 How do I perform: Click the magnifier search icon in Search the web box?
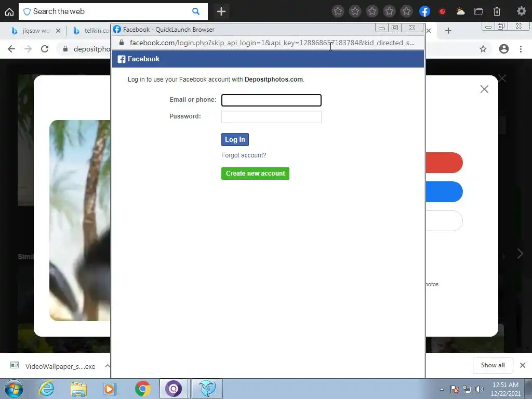[196, 11]
